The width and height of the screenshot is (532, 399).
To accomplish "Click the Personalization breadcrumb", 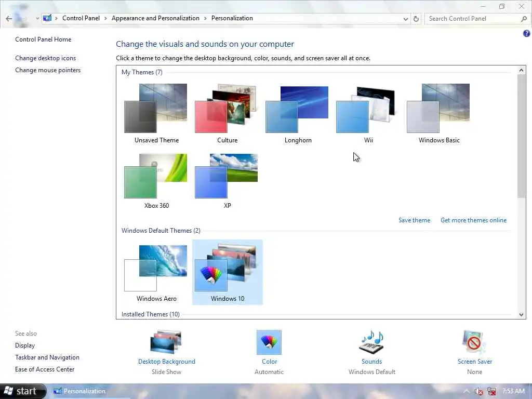I will [x=232, y=18].
